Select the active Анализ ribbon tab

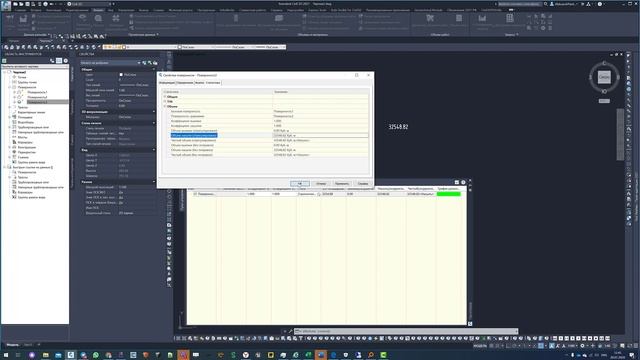pyautogui.click(x=98, y=10)
